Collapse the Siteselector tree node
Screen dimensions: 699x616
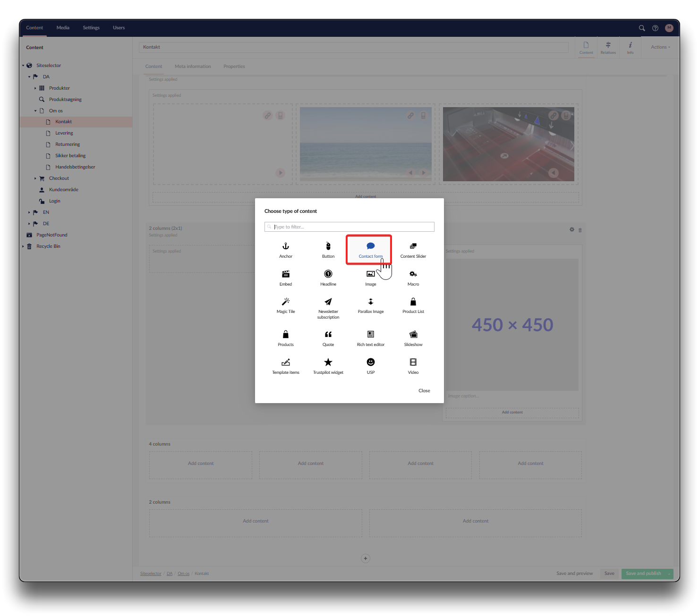[x=23, y=66]
